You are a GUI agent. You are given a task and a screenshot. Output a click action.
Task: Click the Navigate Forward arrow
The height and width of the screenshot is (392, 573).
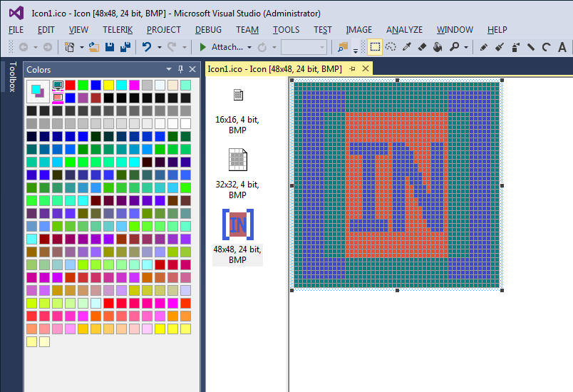tap(48, 47)
